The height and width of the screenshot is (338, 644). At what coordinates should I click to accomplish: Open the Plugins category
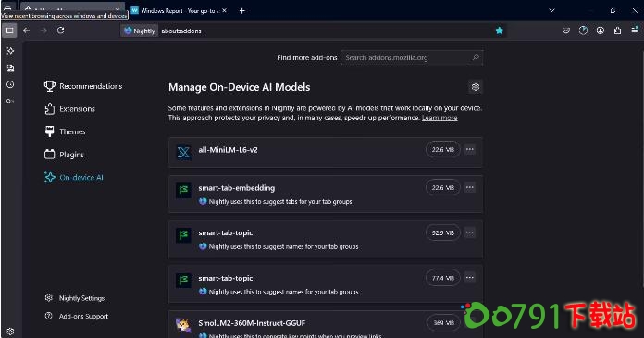point(64,155)
